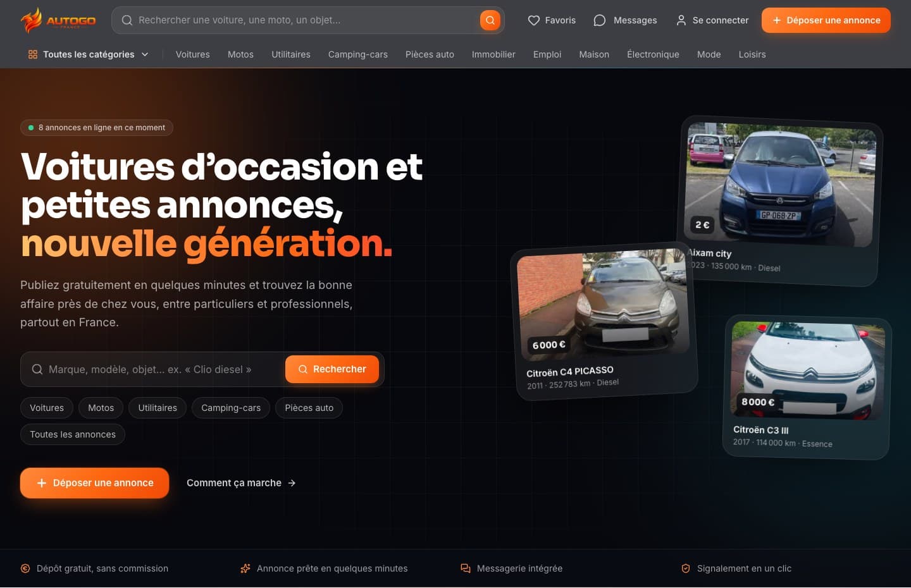
Task: Open the Maison category
Action: tap(594, 54)
